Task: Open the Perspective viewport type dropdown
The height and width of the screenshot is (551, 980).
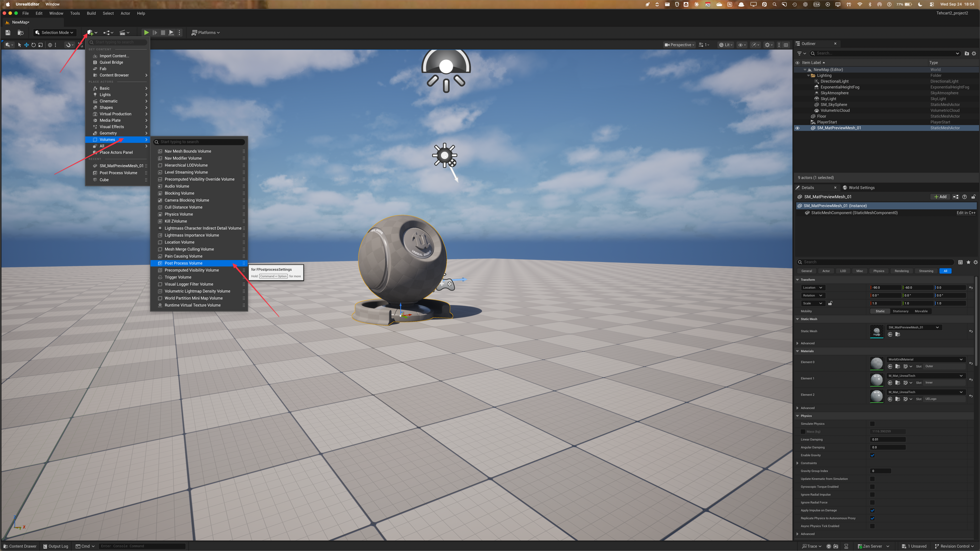Action: click(679, 45)
